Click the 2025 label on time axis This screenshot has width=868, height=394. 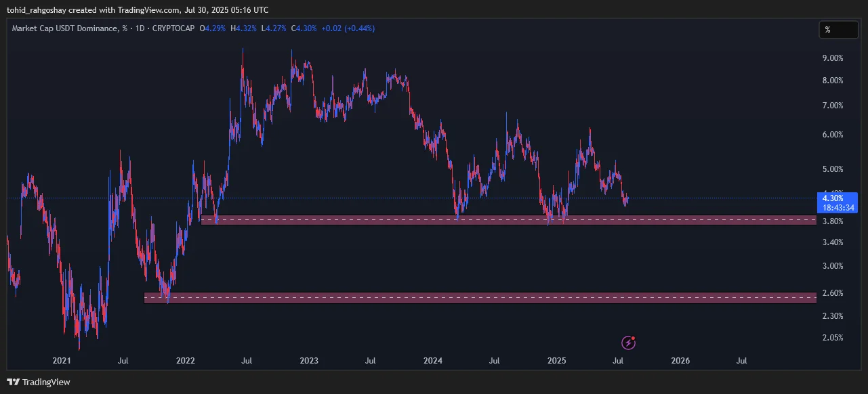[x=556, y=361]
